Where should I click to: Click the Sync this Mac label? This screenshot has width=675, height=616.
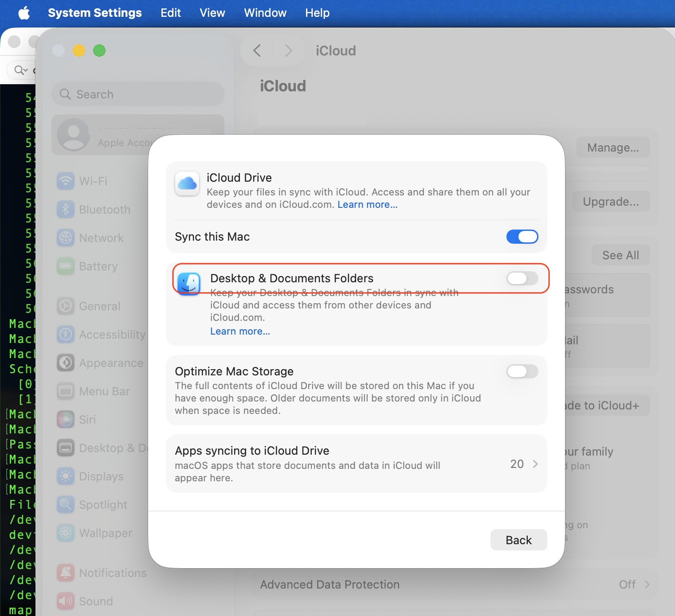click(x=212, y=237)
